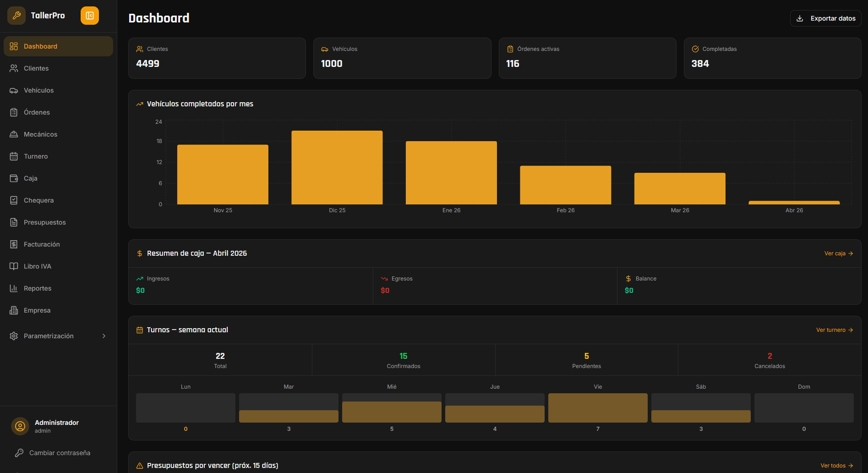Click the Dic 25 bar in chart

pyautogui.click(x=337, y=168)
